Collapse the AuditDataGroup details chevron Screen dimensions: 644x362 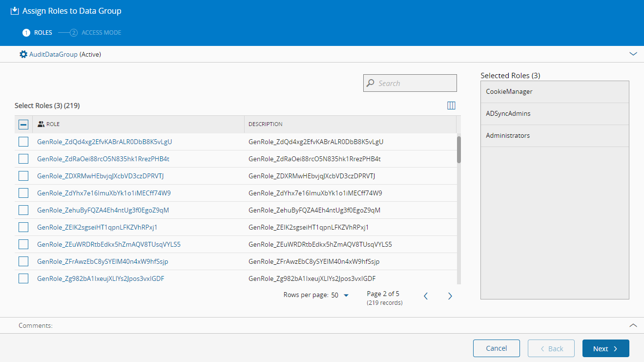pyautogui.click(x=633, y=54)
